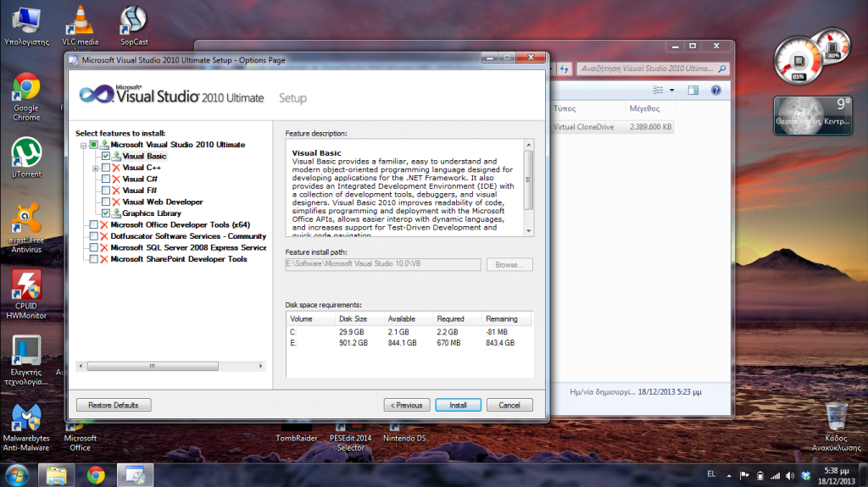Open the Recycle Bin Κάδος Ανακύκλωσης
Image resolution: width=868 pixels, height=487 pixels.
[836, 427]
